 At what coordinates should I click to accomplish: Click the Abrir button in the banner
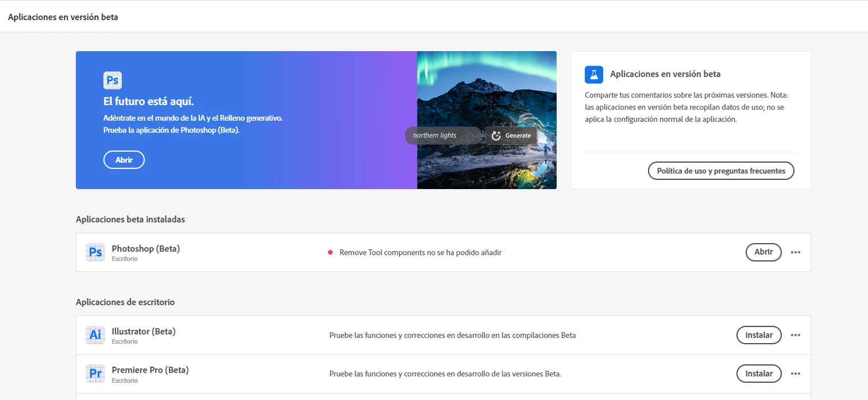[124, 160]
